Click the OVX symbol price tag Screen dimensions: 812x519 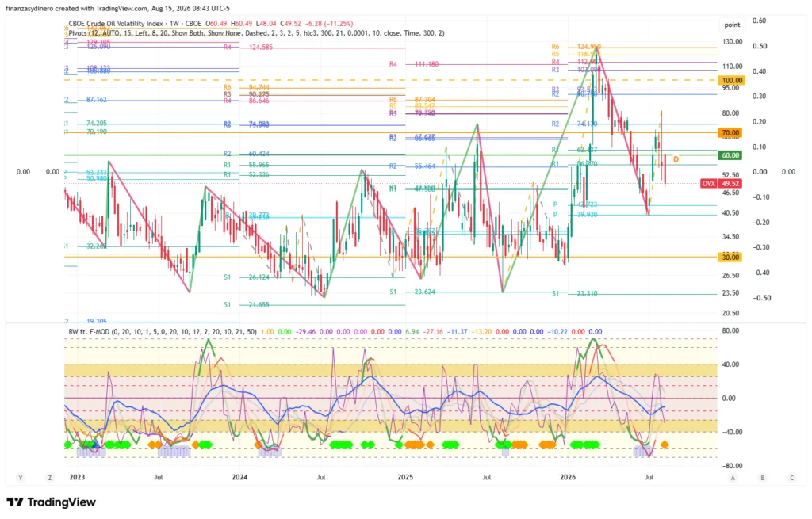(x=709, y=184)
